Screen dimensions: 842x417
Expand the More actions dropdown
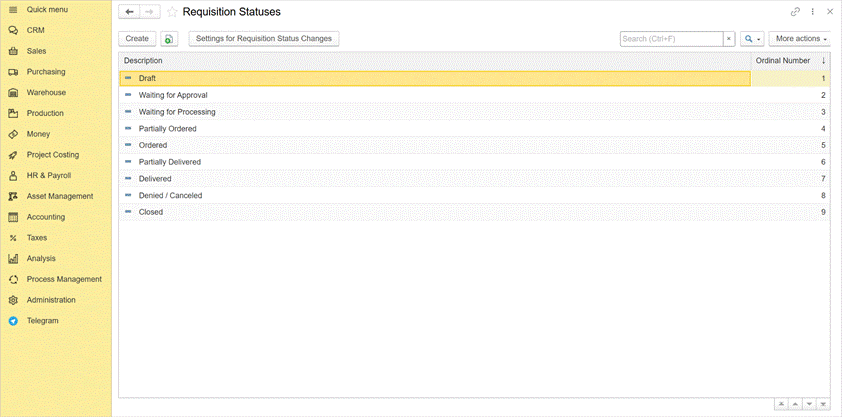pyautogui.click(x=800, y=39)
